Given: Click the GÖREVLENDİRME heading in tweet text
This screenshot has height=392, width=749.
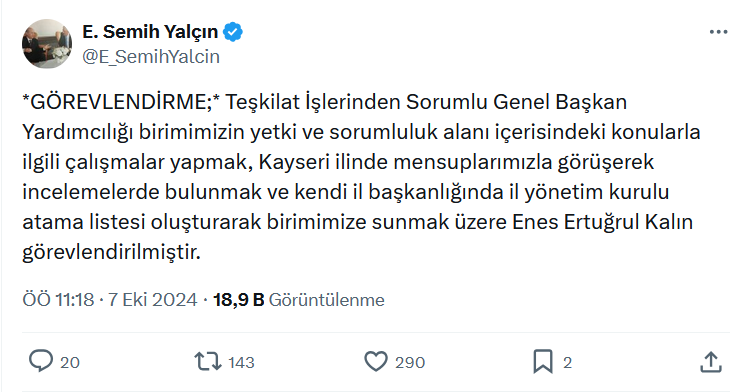Looking at the screenshot, I should tap(121, 102).
